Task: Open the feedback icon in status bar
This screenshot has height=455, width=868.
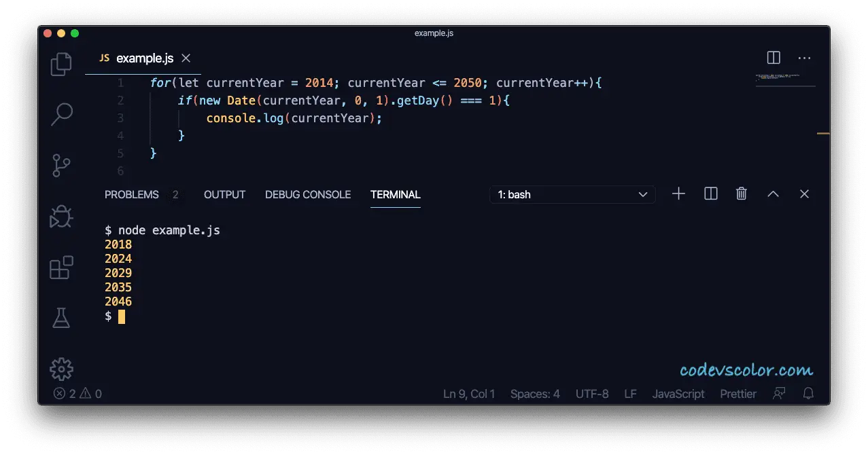Action: tap(779, 394)
